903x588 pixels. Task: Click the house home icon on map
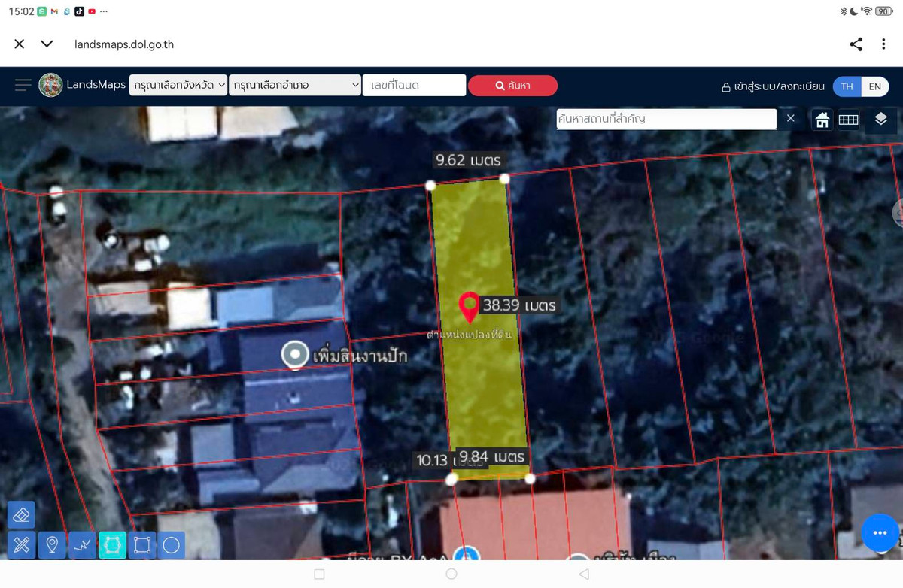822,120
